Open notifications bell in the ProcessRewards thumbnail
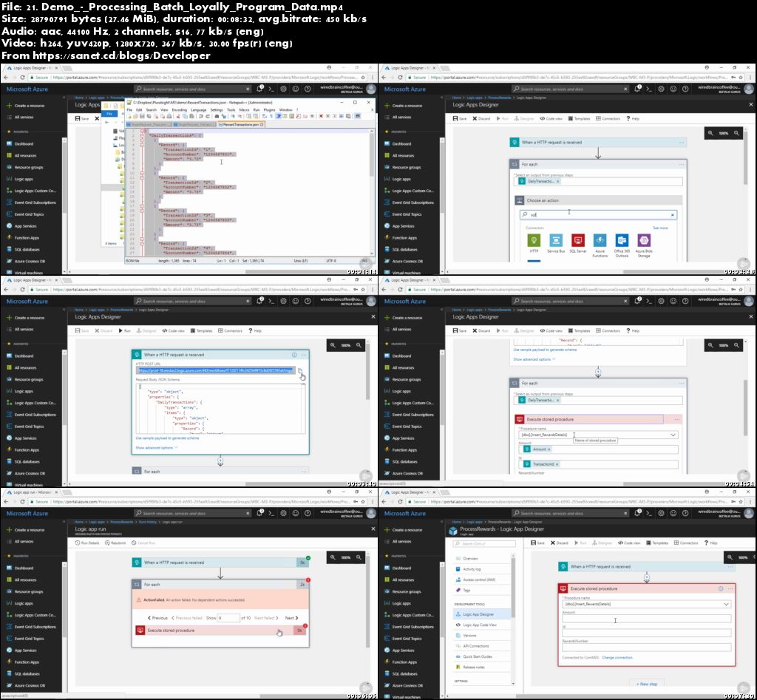 coord(638,513)
